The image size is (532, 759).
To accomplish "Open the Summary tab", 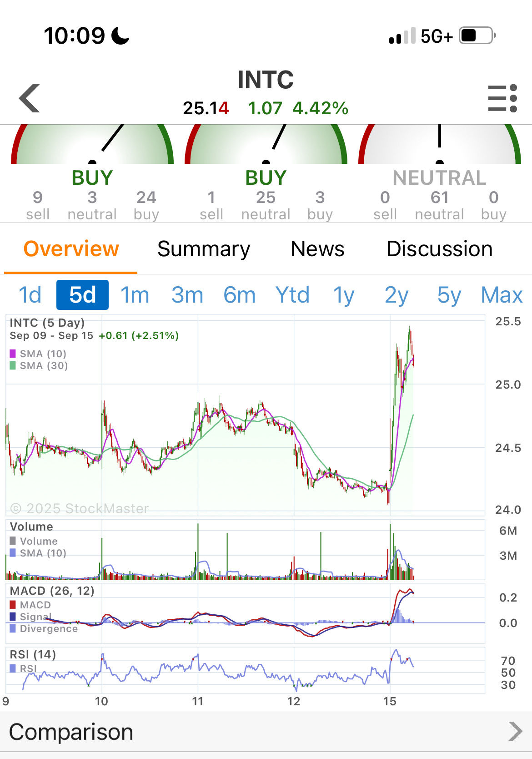I will pos(203,249).
